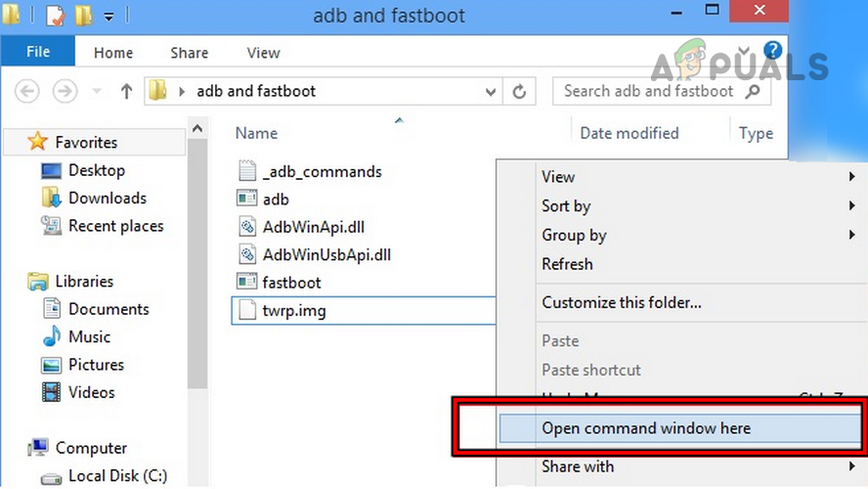This screenshot has width=868, height=489.
Task: Select the AdbWinApi.dll file icon
Action: click(246, 227)
